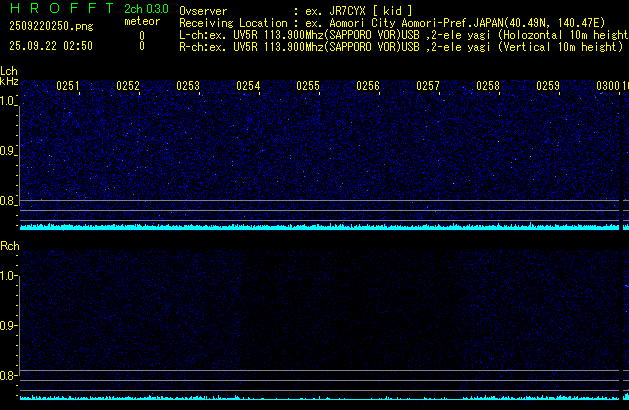Select the L-ch antenna description line
This screenshot has height=410, width=629.
click(x=400, y=34)
